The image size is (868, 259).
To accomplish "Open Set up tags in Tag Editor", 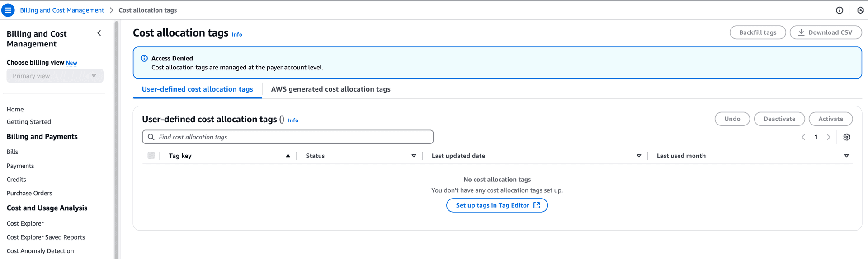I will point(497,205).
